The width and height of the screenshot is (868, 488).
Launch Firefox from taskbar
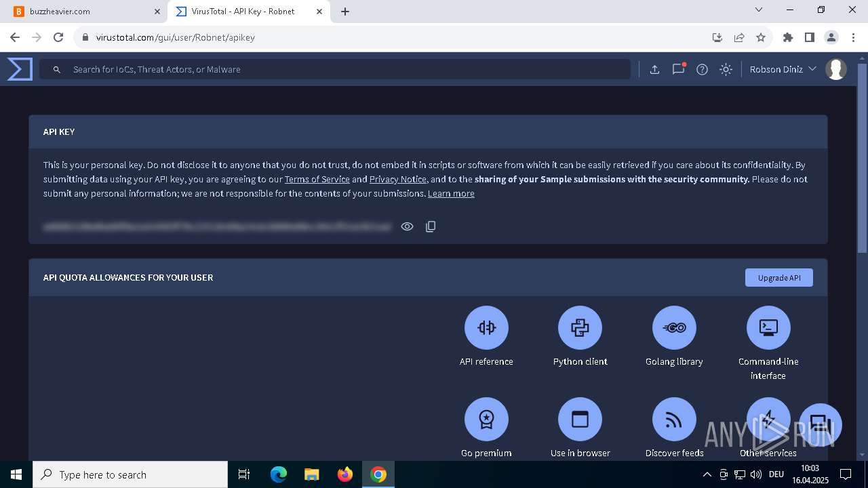click(x=345, y=474)
